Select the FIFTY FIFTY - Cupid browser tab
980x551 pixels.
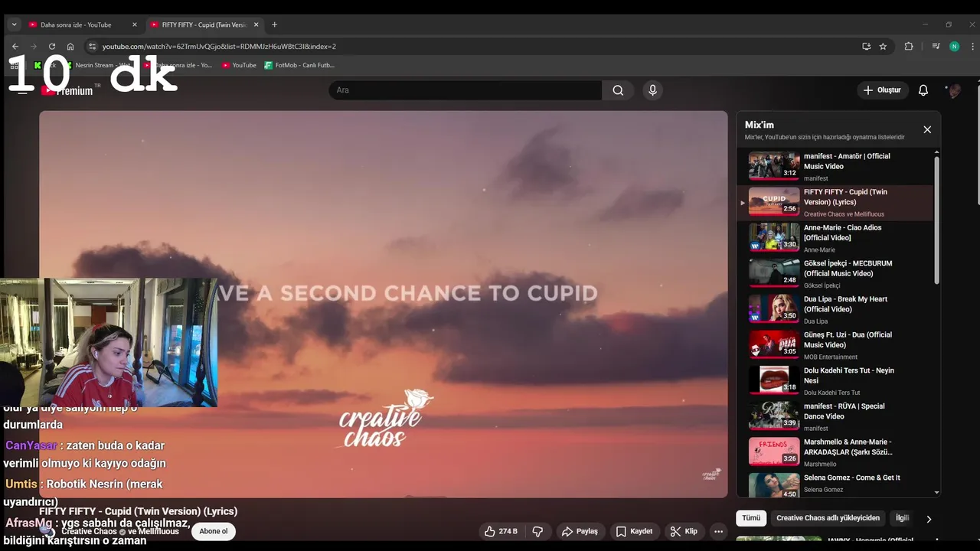(204, 24)
